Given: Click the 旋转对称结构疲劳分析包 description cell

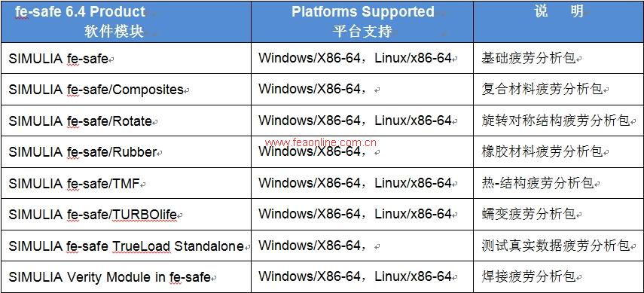Looking at the screenshot, I should 559,121.
